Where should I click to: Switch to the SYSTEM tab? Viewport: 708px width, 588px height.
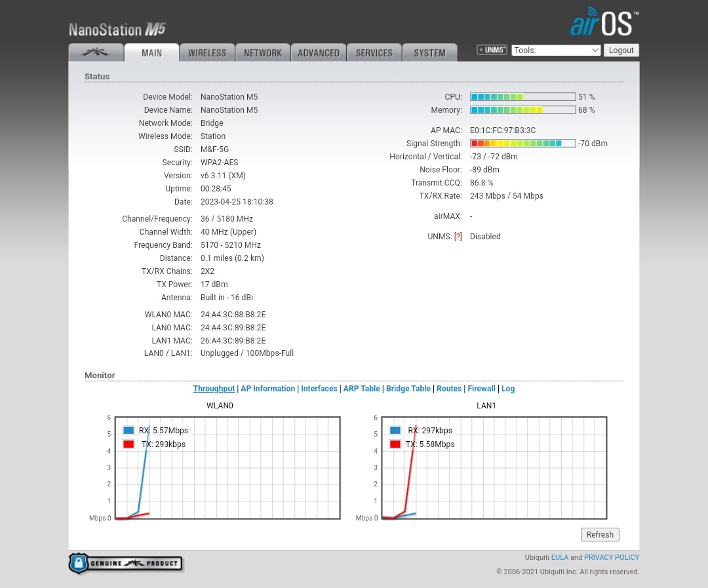(x=430, y=52)
